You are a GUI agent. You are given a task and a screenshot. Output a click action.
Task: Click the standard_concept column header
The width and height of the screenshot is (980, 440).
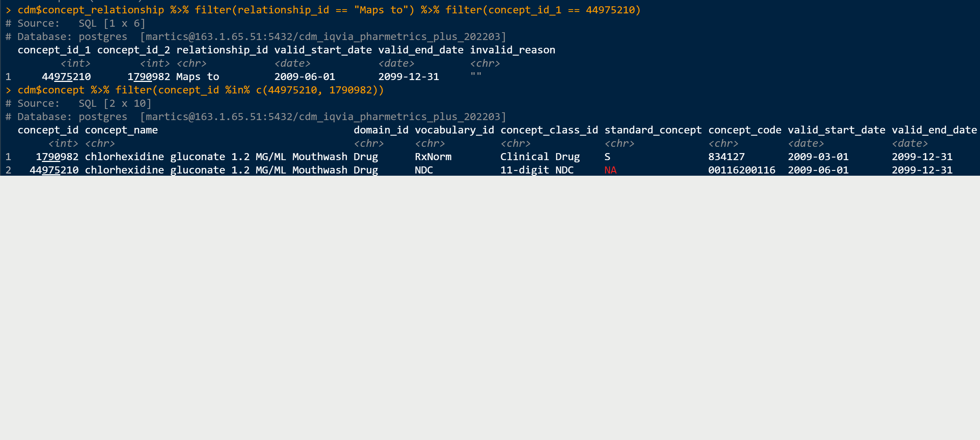(x=653, y=130)
